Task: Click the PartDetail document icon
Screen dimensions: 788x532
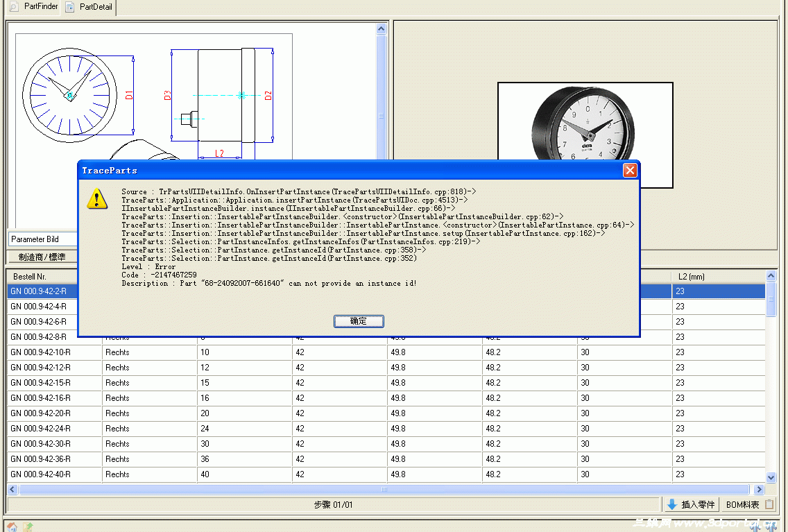Action: 69,7
